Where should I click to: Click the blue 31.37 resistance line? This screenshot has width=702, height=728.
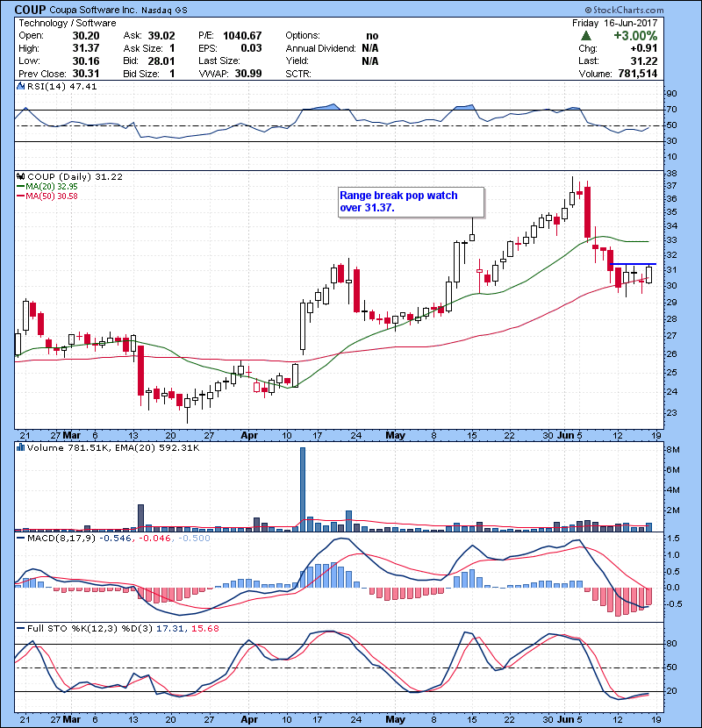coord(633,264)
